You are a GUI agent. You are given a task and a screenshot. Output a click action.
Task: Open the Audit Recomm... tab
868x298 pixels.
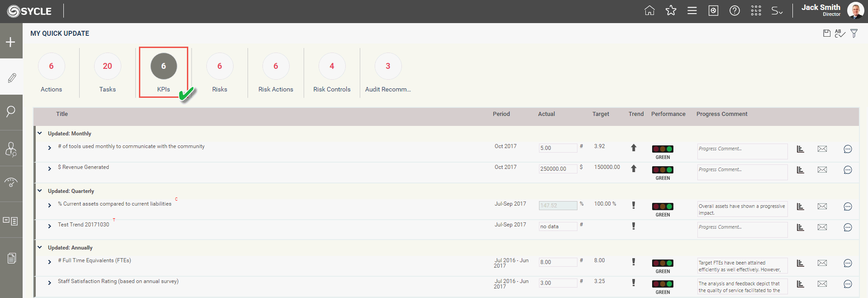point(388,72)
